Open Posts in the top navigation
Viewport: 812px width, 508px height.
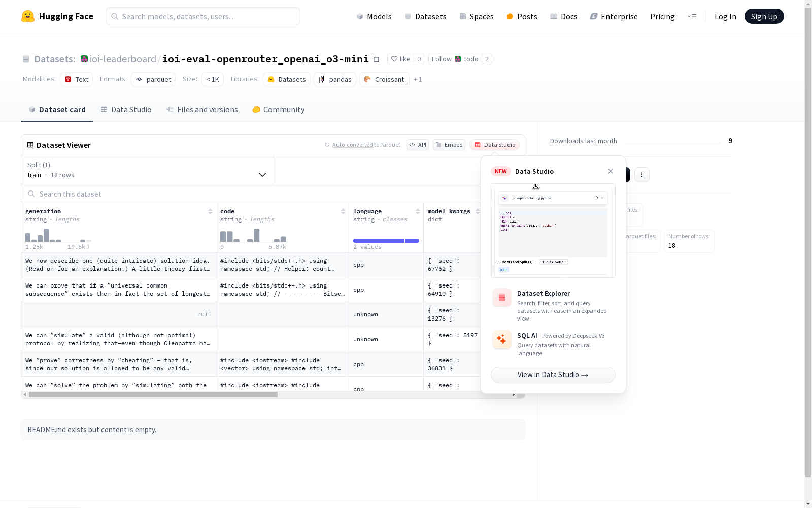click(522, 16)
